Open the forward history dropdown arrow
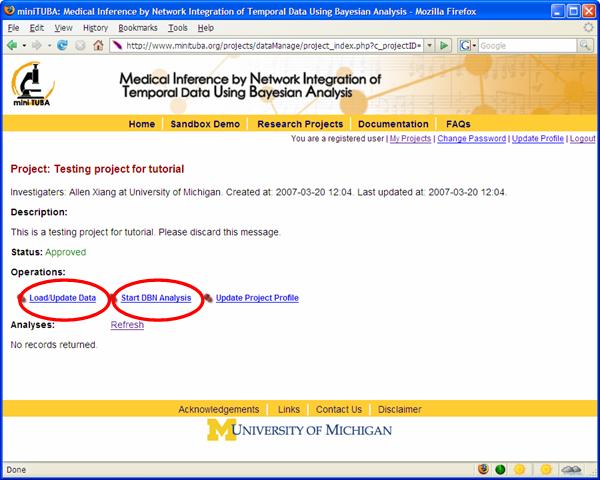The height and width of the screenshot is (480, 600). 49,46
